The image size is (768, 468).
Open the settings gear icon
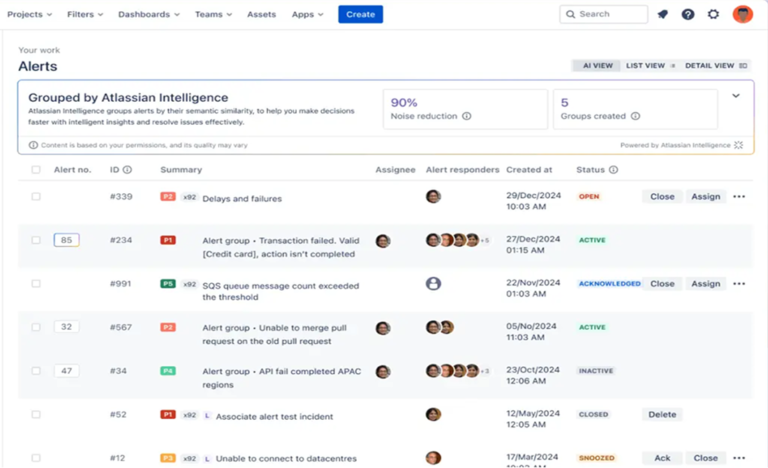click(x=713, y=15)
